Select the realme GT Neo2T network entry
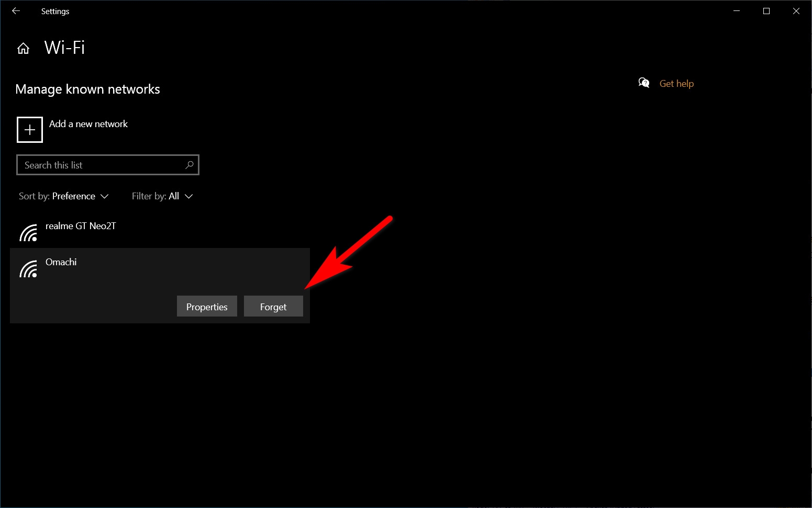Viewport: 812px width, 508px height. point(81,226)
